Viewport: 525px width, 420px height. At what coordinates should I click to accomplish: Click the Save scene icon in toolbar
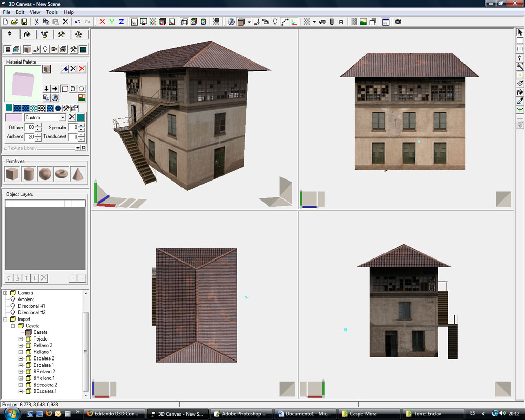point(24,22)
